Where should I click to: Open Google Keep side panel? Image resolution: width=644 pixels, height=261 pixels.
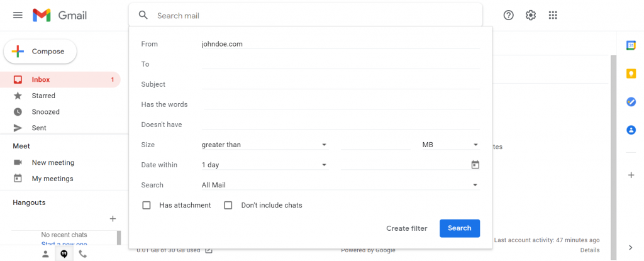tap(631, 74)
